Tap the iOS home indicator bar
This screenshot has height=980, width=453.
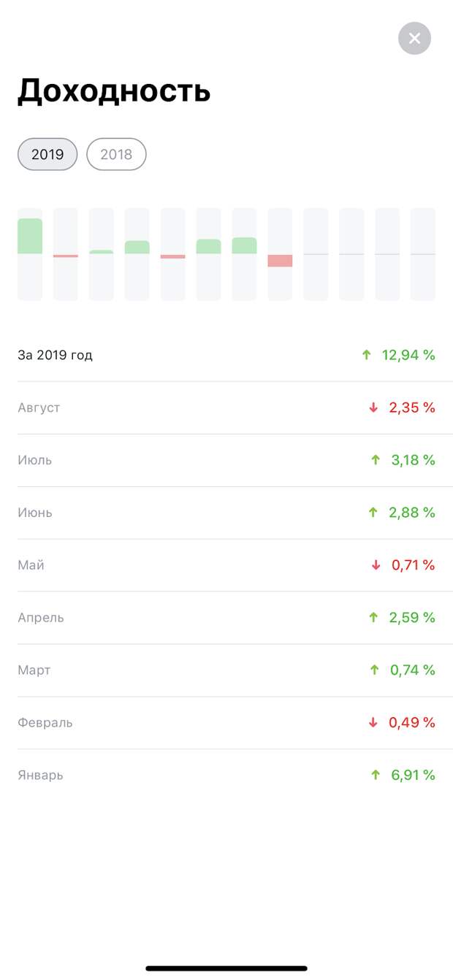coord(226,968)
